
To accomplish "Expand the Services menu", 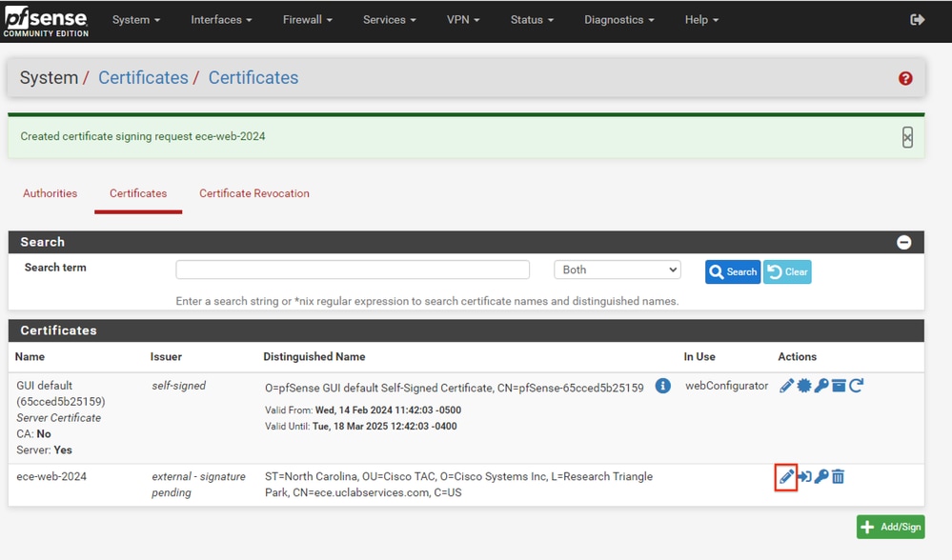I will pyautogui.click(x=389, y=20).
